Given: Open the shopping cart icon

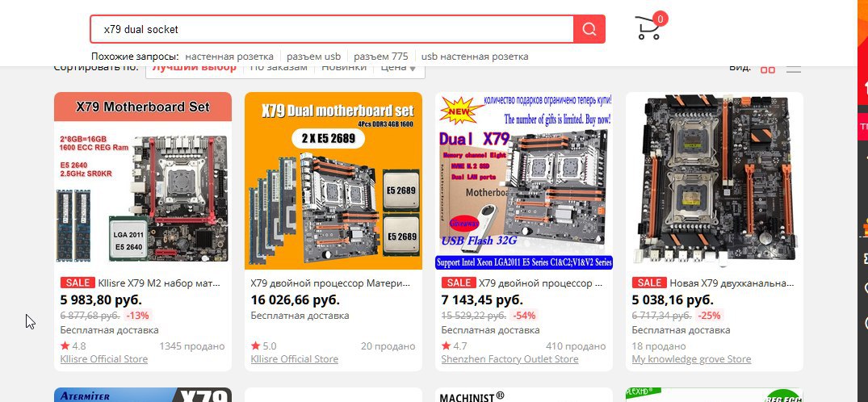Looking at the screenshot, I should pos(648,27).
